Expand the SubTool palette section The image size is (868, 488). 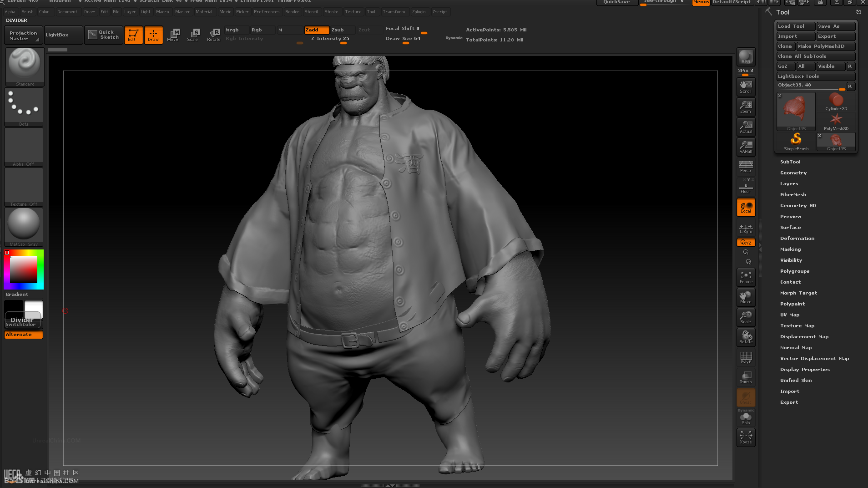pos(790,162)
